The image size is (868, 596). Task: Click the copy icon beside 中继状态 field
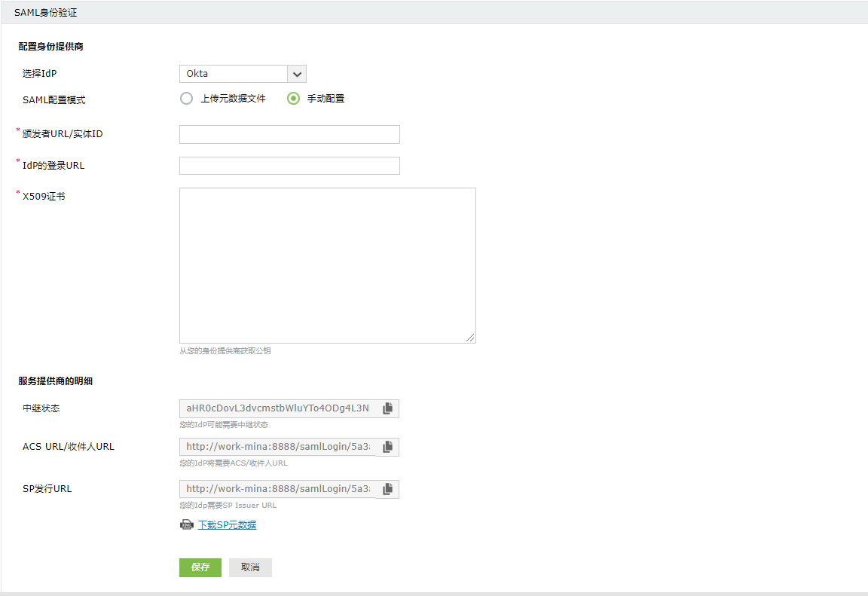[388, 408]
